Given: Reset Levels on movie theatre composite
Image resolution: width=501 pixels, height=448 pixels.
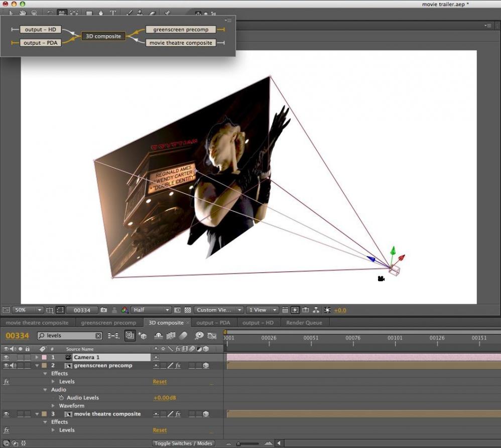Looking at the screenshot, I should 160,430.
